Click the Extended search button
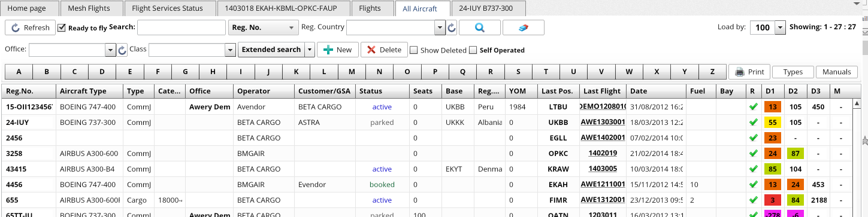 point(271,50)
